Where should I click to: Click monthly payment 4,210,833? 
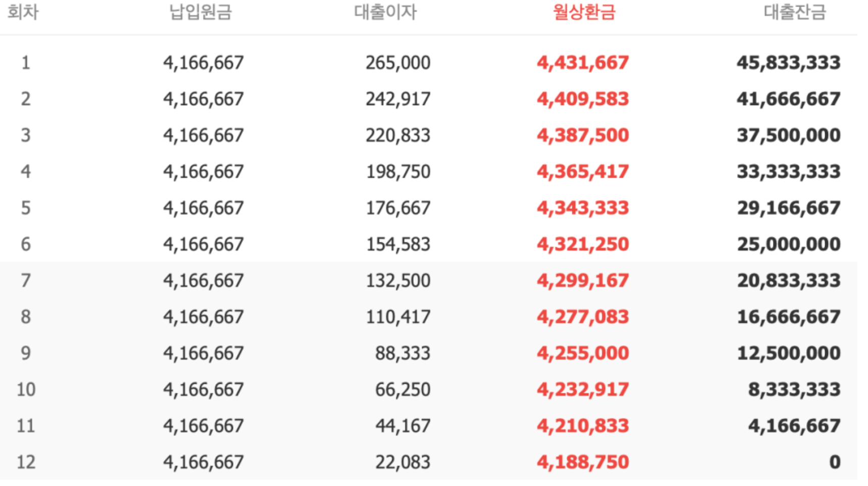[x=583, y=426]
